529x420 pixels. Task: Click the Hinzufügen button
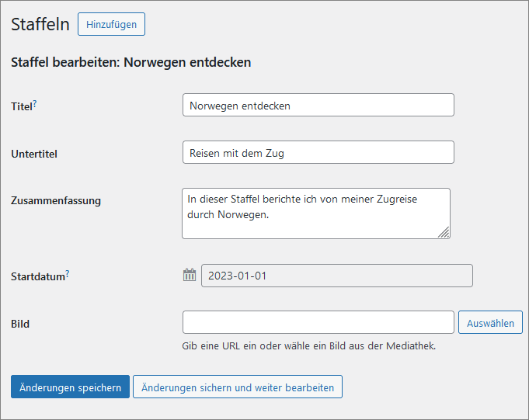click(111, 24)
